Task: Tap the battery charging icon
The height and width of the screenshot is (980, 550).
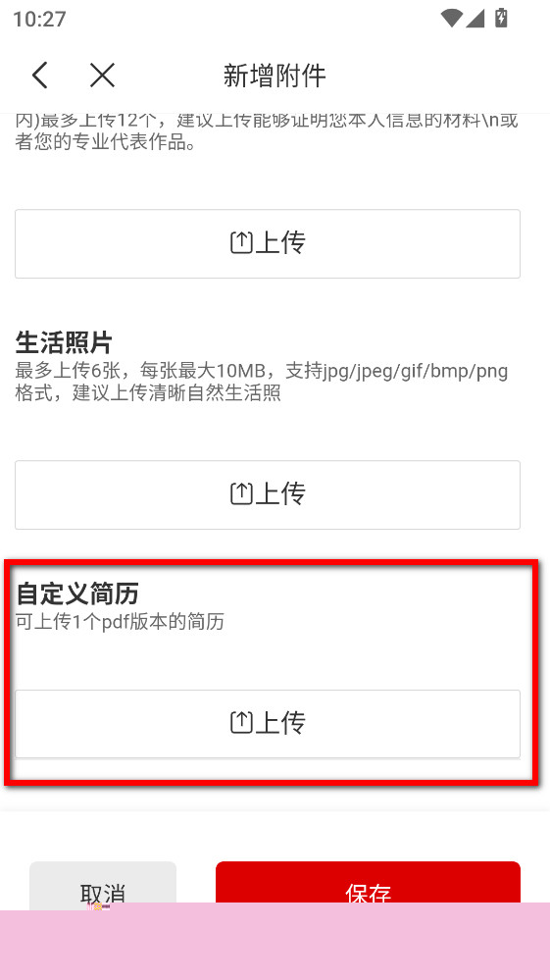Action: point(501,18)
